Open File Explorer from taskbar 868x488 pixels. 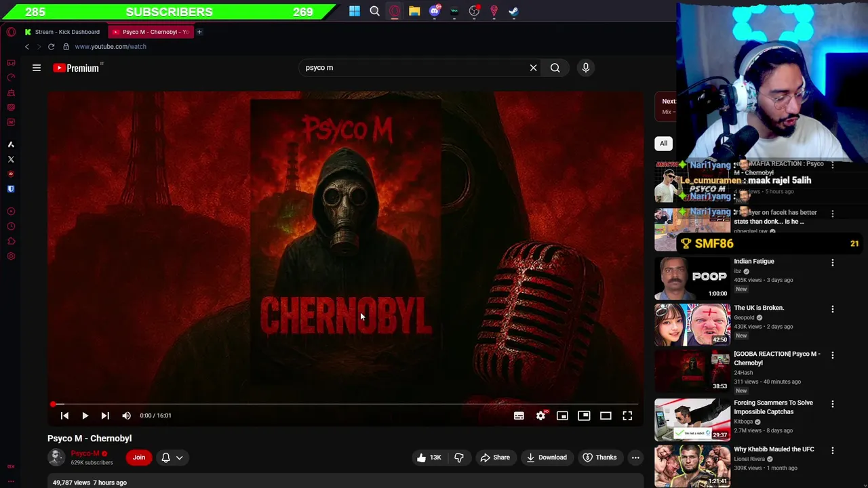click(x=414, y=11)
